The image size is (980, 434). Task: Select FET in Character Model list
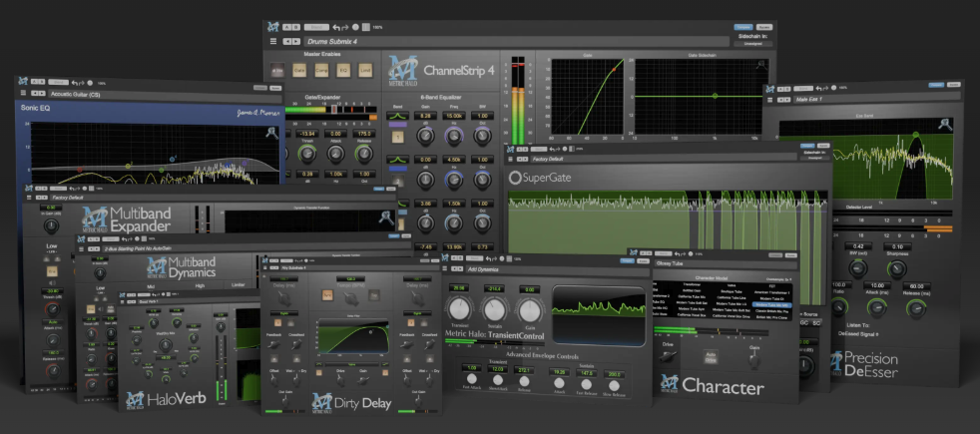(773, 284)
